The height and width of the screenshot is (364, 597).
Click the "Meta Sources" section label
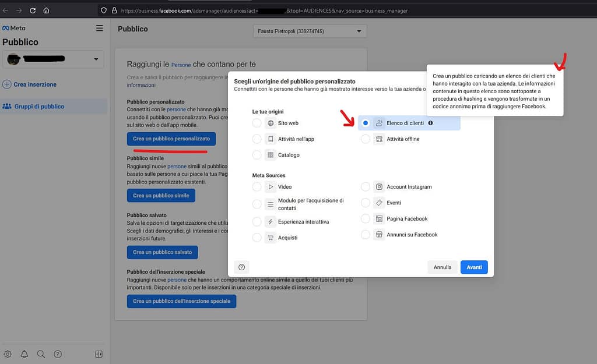coord(269,175)
